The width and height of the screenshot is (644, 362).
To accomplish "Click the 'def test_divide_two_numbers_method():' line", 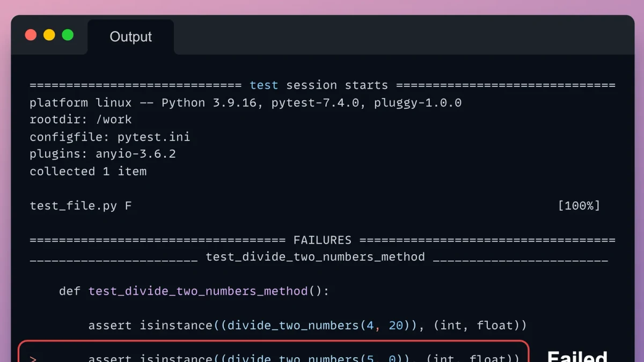I will point(194,291).
